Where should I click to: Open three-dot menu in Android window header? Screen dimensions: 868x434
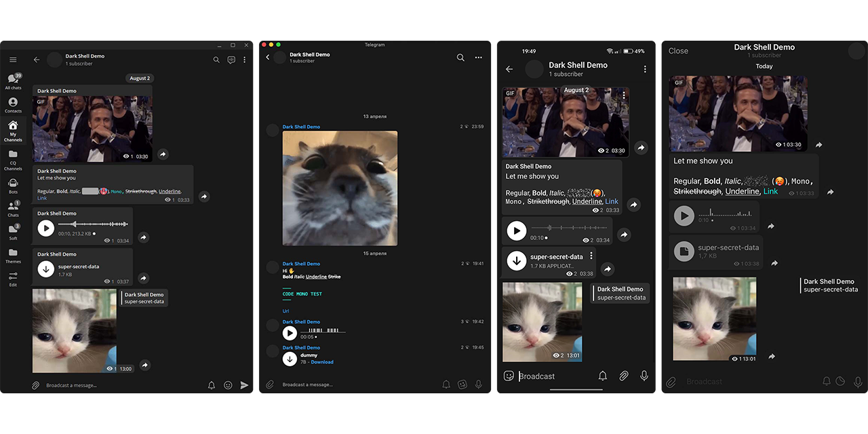[645, 69]
